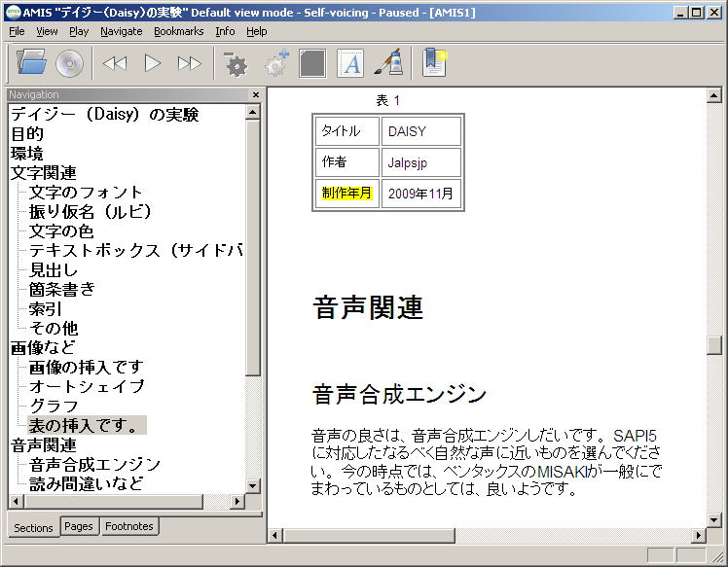Open the Help menu
This screenshot has width=728, height=567.
(x=256, y=31)
